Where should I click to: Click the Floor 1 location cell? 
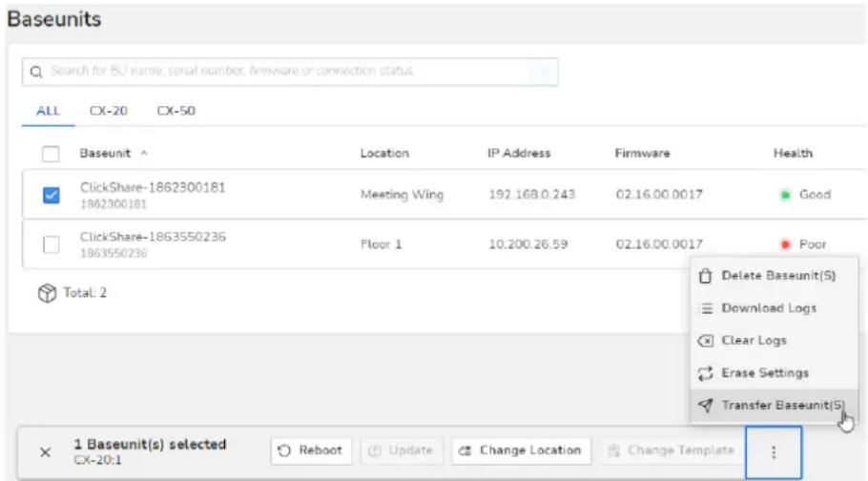click(x=381, y=244)
